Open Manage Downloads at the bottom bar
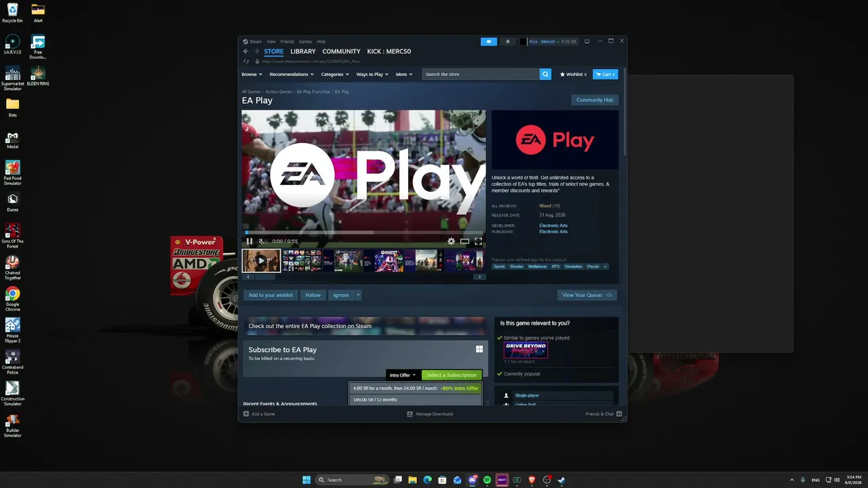 [x=430, y=414]
